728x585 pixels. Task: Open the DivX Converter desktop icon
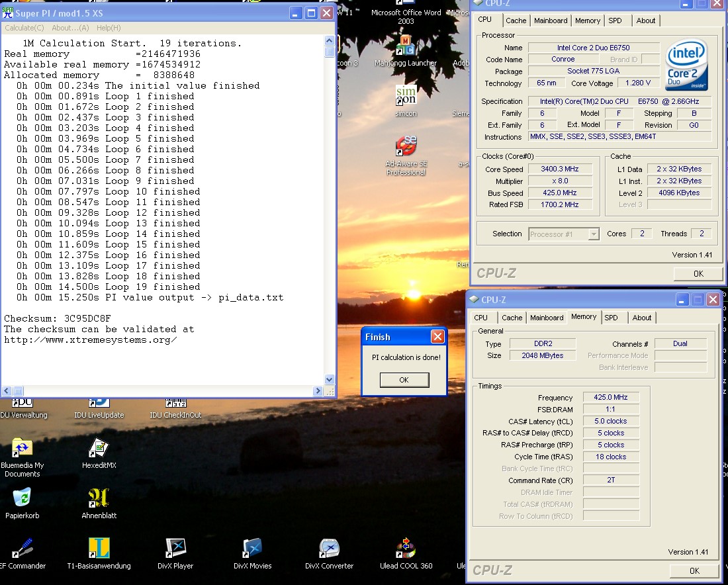pos(329,549)
